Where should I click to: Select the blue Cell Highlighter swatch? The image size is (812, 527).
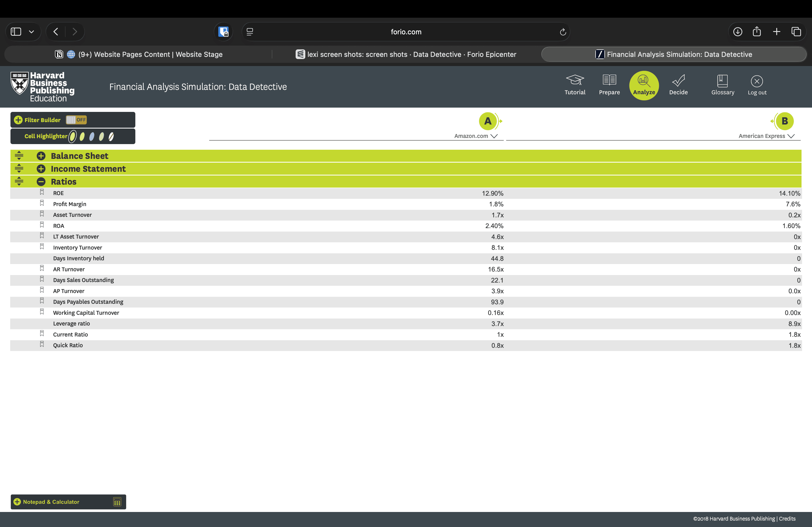(92, 137)
